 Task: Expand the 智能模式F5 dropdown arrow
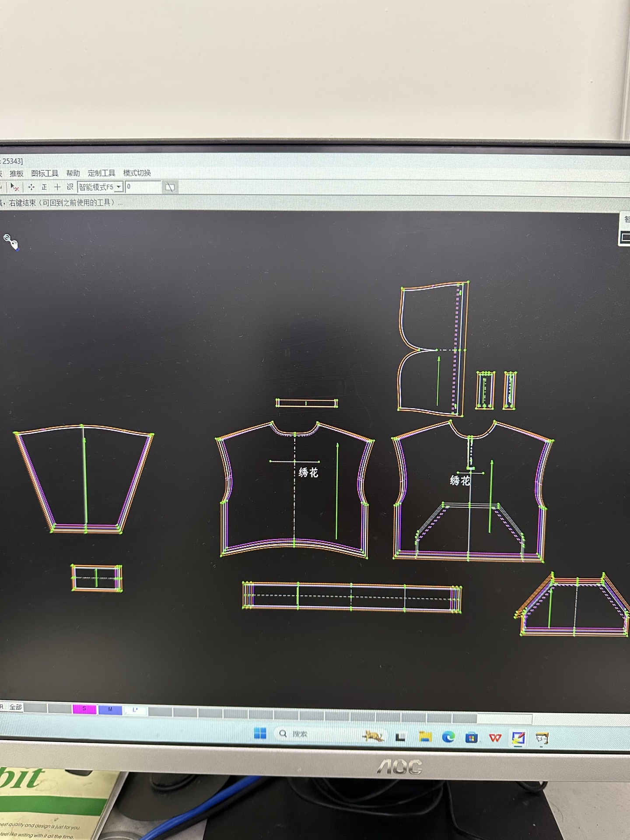tap(119, 187)
